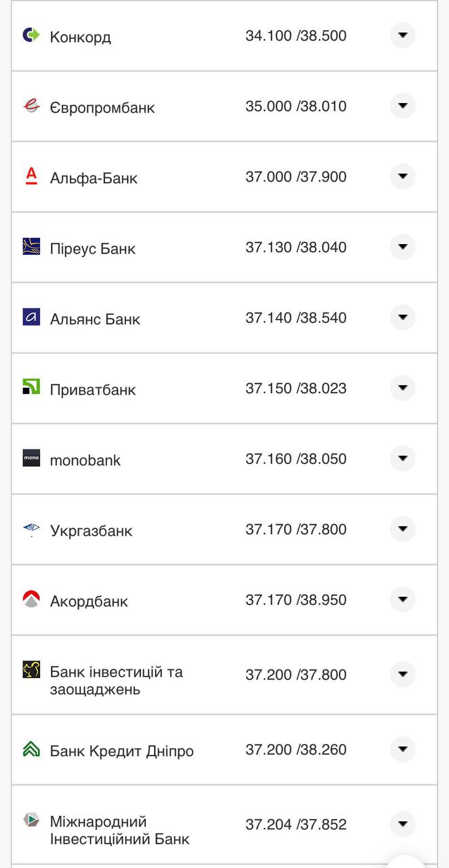This screenshot has width=449, height=868.
Task: Click the Укргазбанк logo icon
Action: pyautogui.click(x=31, y=529)
